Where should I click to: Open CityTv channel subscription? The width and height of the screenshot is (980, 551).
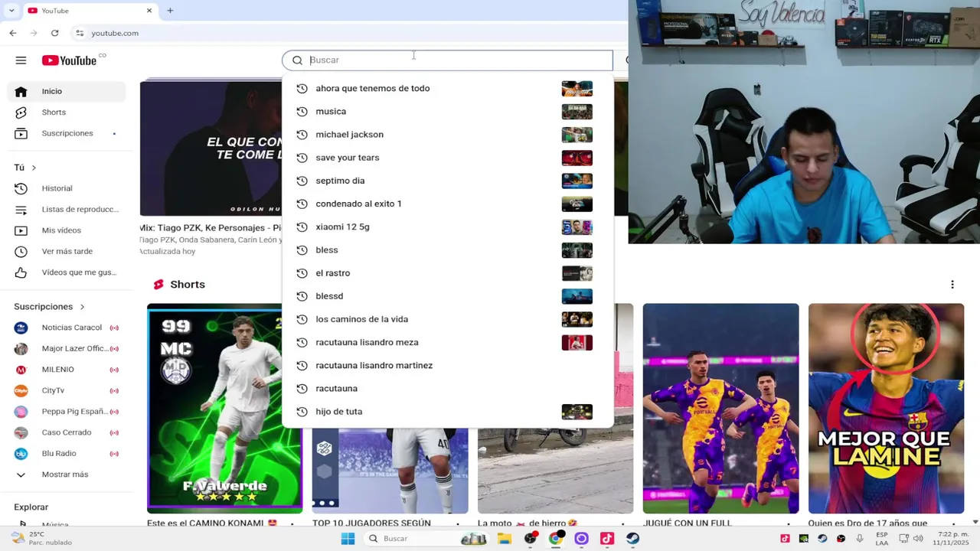click(x=67, y=390)
